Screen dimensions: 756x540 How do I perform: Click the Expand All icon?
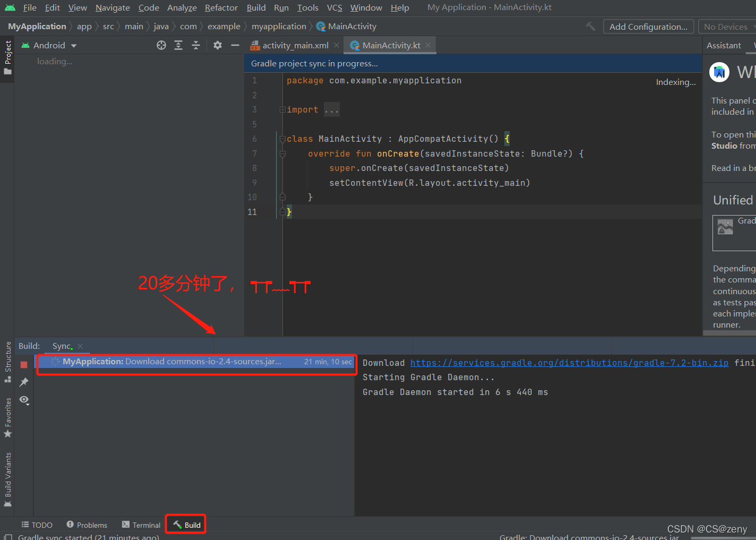(178, 45)
